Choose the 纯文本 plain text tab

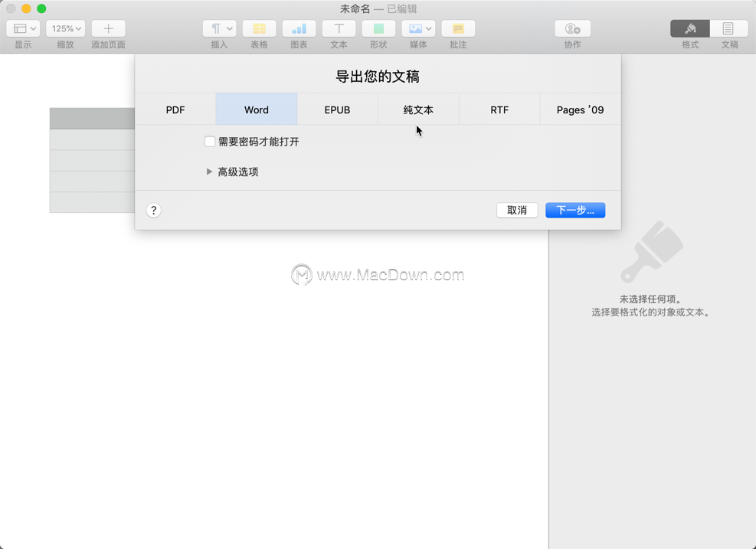pyautogui.click(x=418, y=109)
